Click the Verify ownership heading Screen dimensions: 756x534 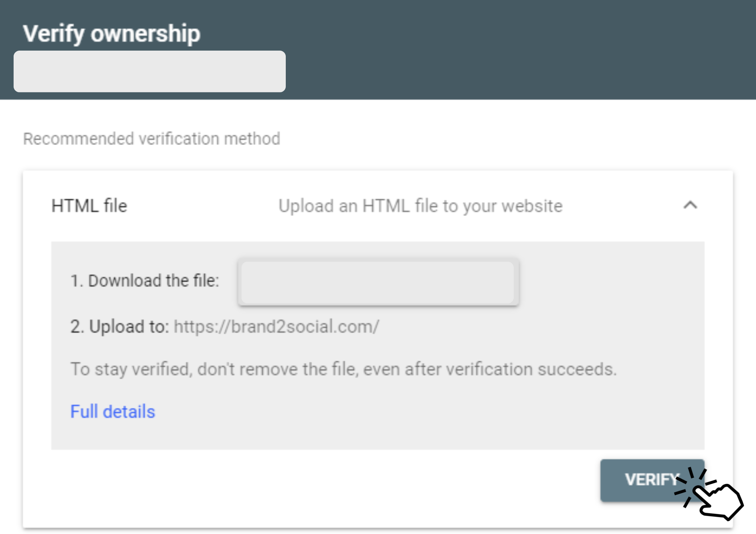[x=112, y=34]
